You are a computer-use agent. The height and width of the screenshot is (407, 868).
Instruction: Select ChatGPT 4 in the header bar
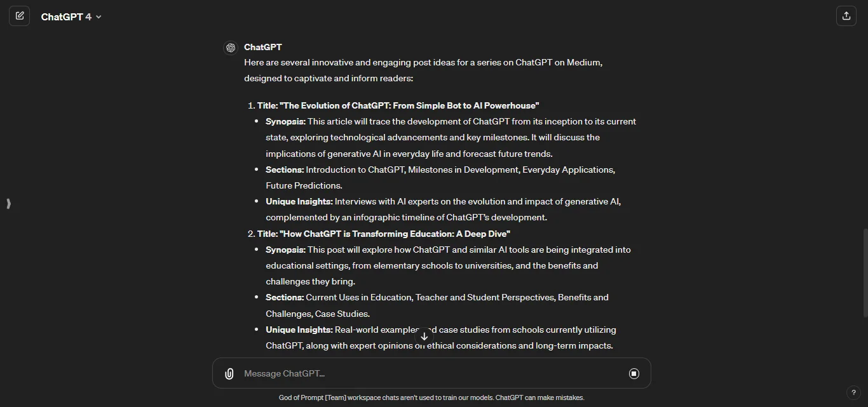coord(66,17)
